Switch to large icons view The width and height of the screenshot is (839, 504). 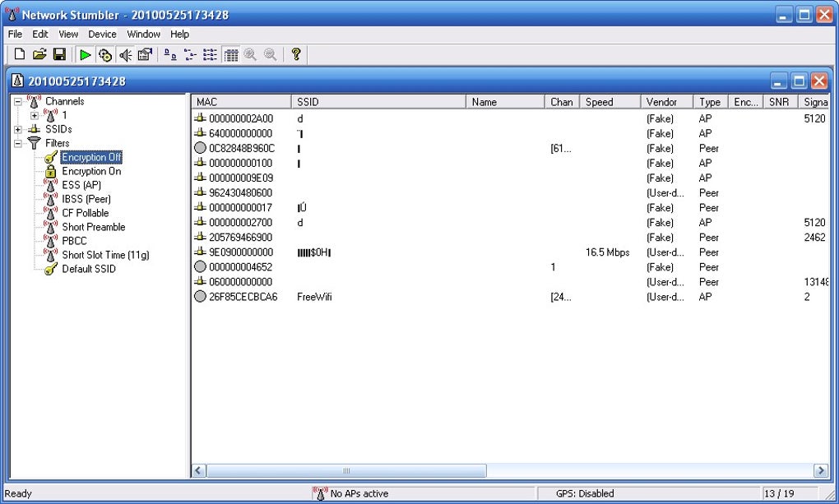coord(170,54)
